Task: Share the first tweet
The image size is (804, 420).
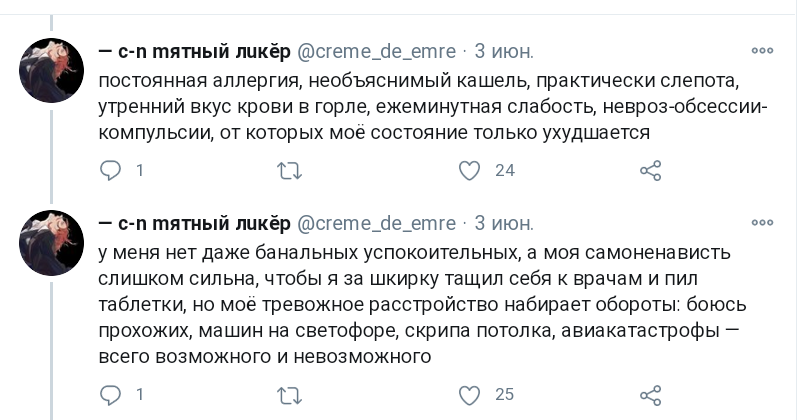Action: [x=650, y=171]
